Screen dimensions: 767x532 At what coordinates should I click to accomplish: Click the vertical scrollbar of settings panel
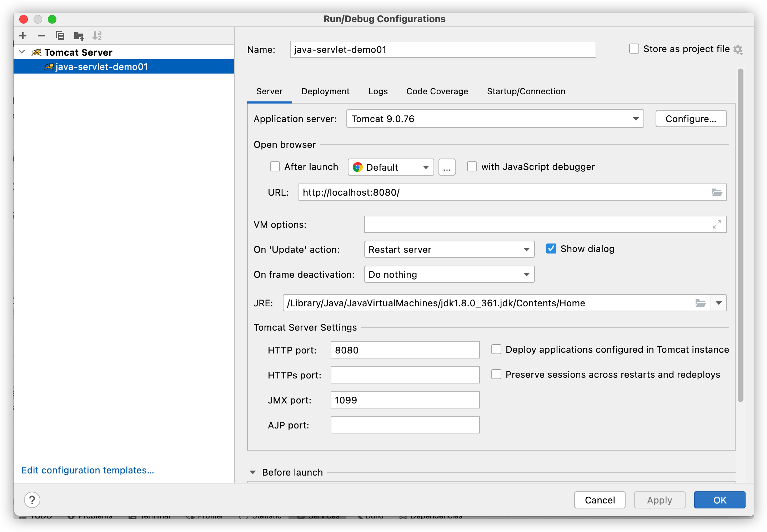740,236
